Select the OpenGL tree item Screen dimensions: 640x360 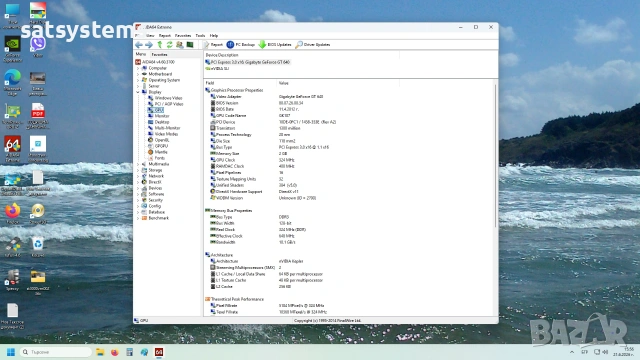click(x=158, y=140)
